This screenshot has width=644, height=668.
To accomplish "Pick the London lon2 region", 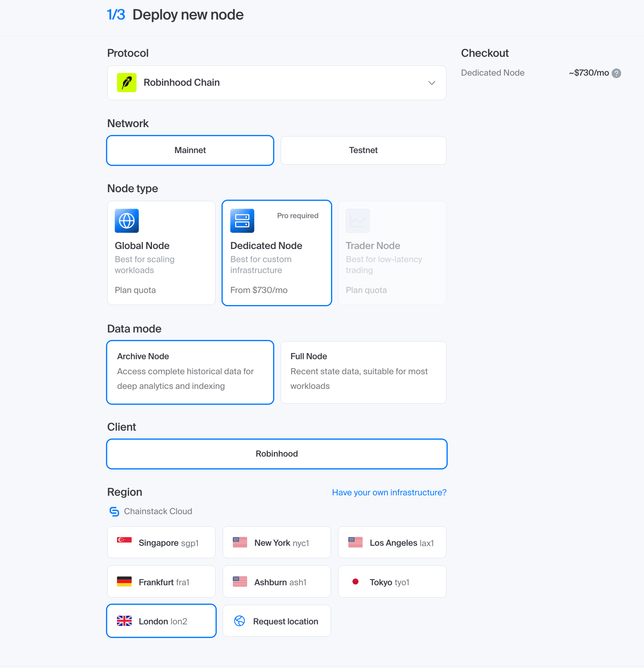I will click(161, 621).
